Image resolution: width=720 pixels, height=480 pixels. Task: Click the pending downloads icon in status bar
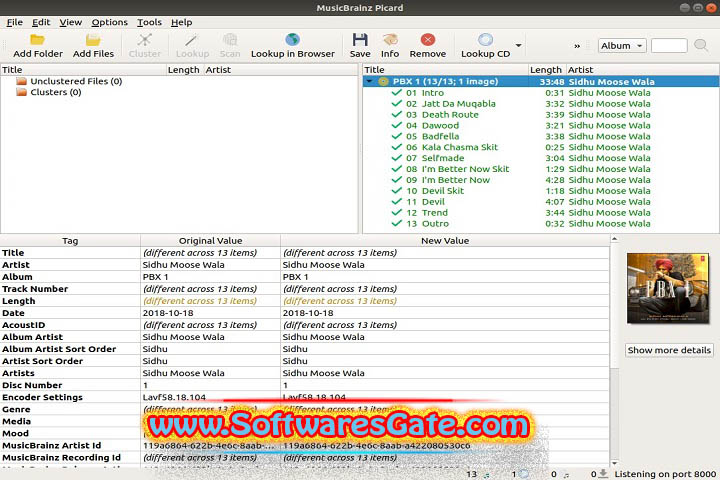click(x=603, y=474)
